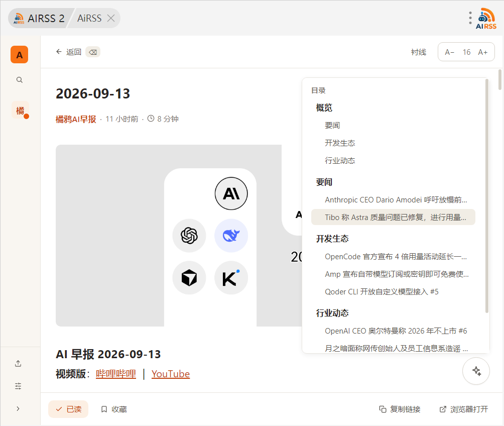Image resolution: width=504 pixels, height=426 pixels.
Task: Jump to 行业动态 subsection under 概览
Action: [x=340, y=161]
